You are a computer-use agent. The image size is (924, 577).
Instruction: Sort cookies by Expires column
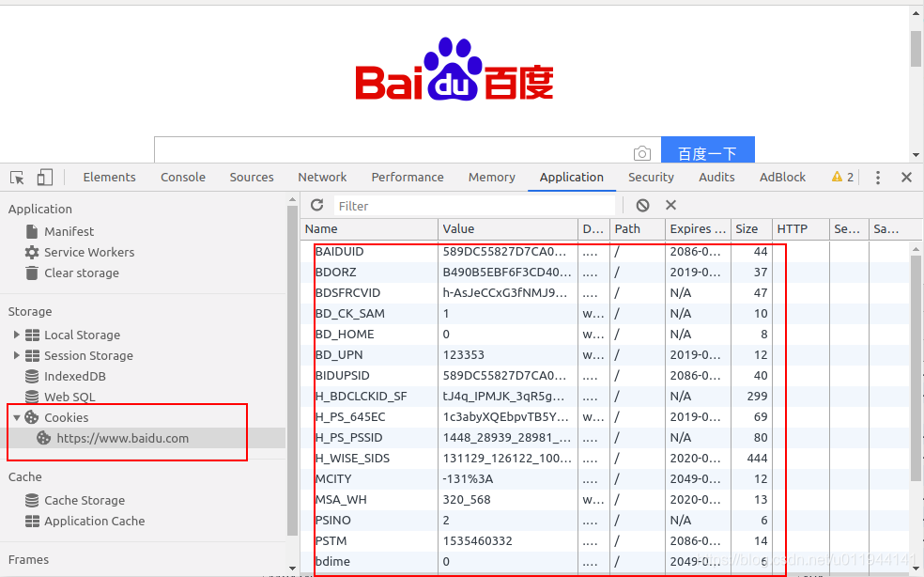tap(698, 229)
